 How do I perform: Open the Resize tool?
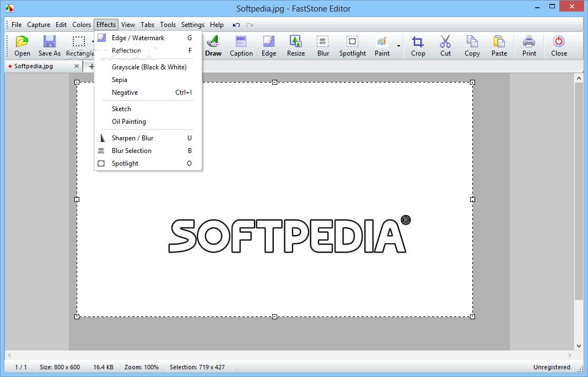[296, 46]
